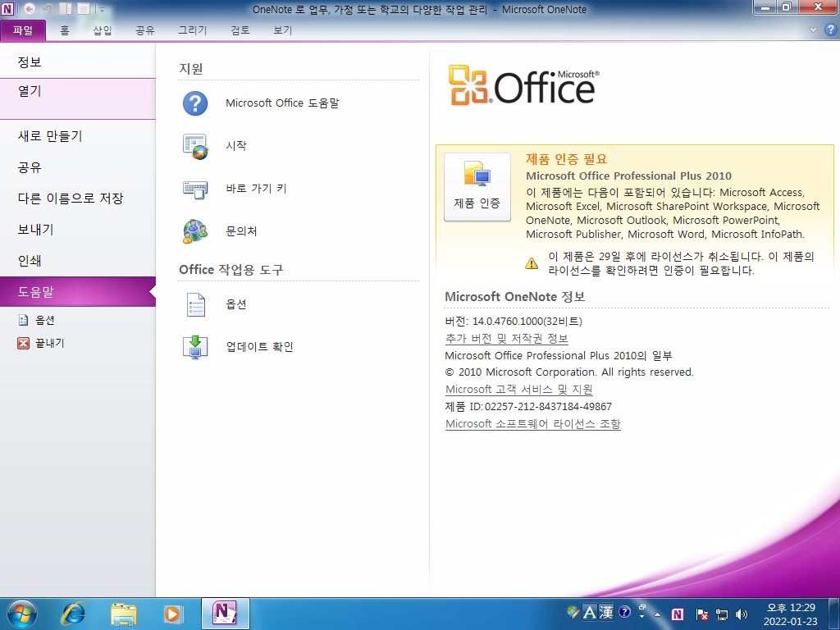Switch to the 홈 tab
This screenshot has width=840, height=630.
coord(65,30)
